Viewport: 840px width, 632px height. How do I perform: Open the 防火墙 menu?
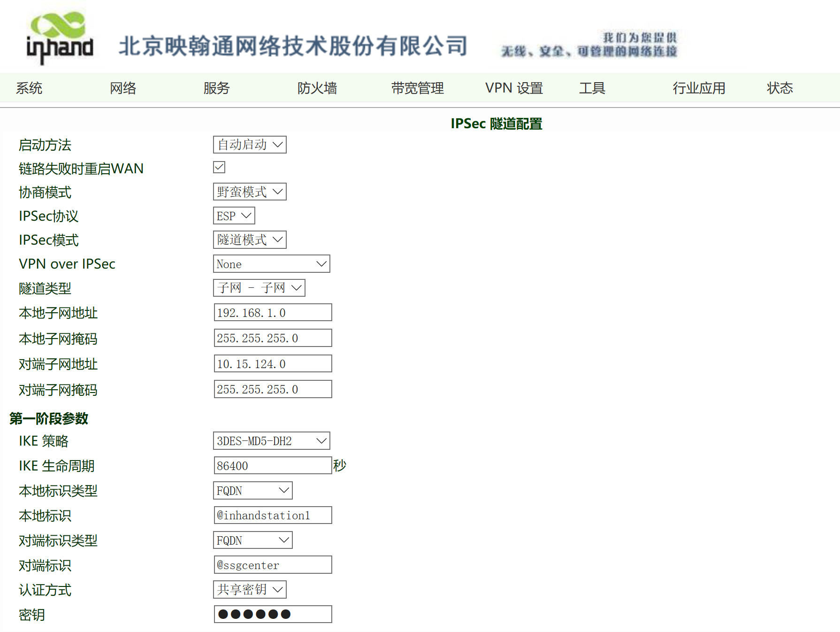[317, 88]
